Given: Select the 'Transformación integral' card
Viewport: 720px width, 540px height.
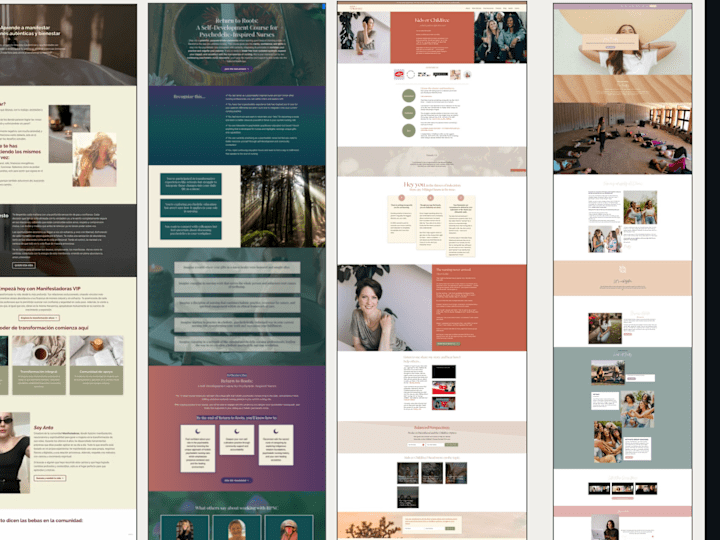Looking at the screenshot, I should click(39, 365).
